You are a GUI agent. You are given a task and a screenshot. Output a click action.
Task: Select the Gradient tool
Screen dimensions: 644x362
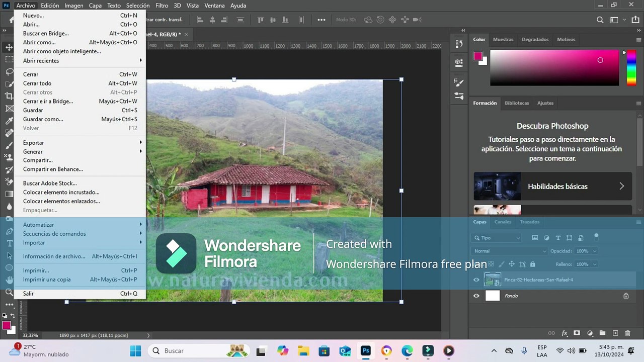9,194
